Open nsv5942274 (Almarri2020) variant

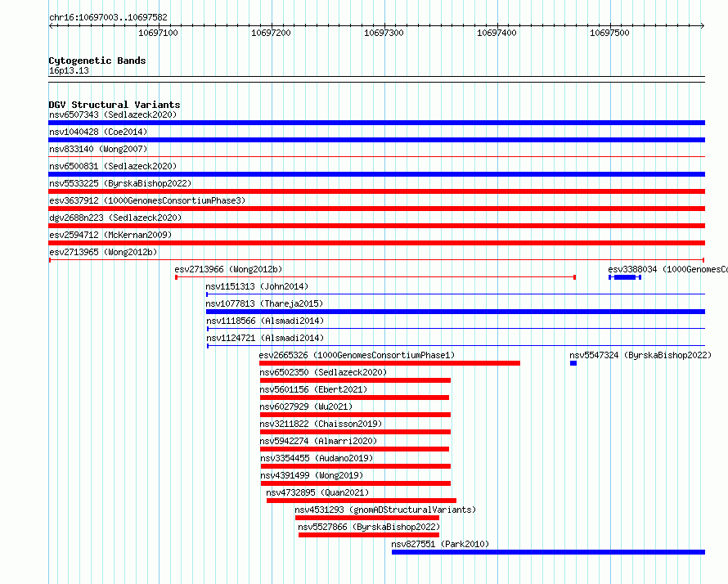(x=318, y=441)
